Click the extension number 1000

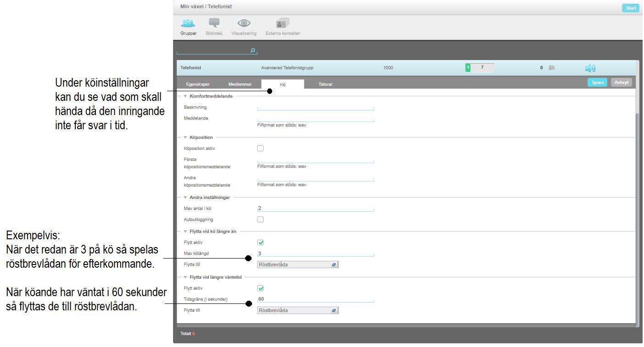(x=388, y=68)
